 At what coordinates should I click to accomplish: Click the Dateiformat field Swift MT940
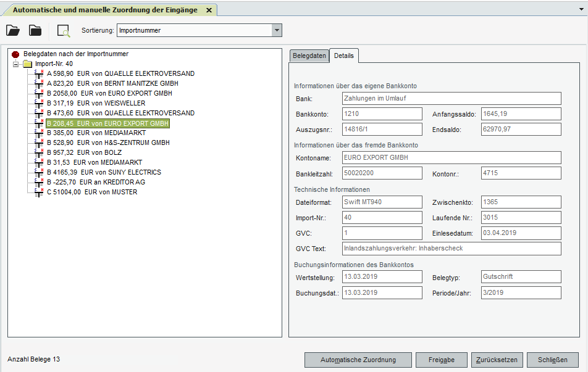point(382,202)
